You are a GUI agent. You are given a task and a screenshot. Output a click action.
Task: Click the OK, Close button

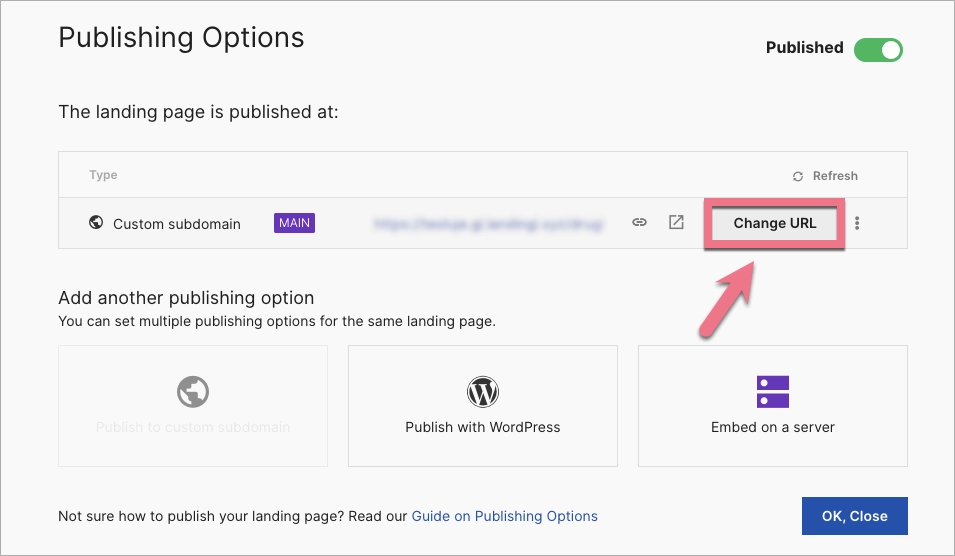coord(854,516)
